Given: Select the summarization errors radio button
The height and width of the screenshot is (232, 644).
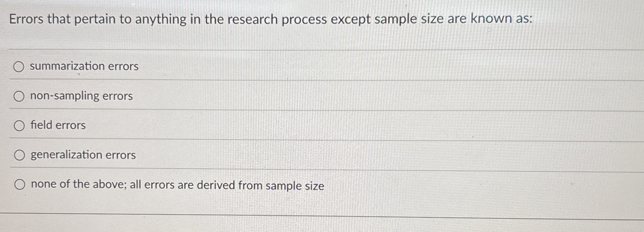Looking at the screenshot, I should pyautogui.click(x=19, y=67).
